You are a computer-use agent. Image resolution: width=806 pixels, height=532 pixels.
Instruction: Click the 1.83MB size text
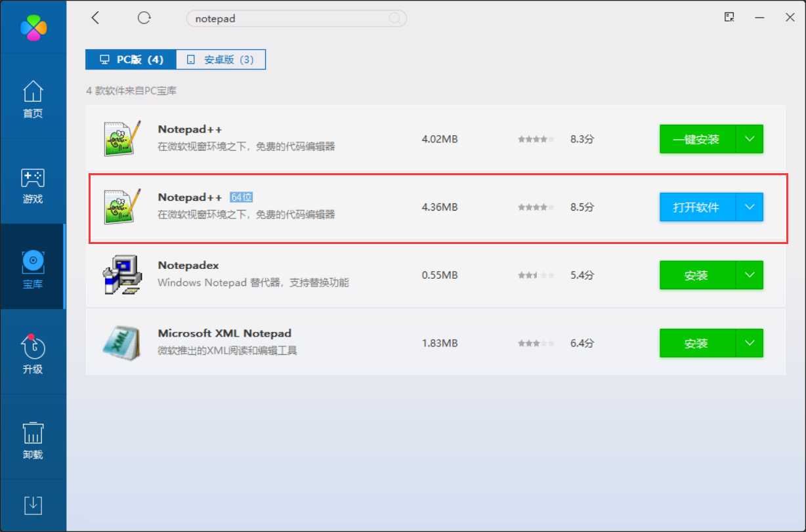(x=440, y=343)
